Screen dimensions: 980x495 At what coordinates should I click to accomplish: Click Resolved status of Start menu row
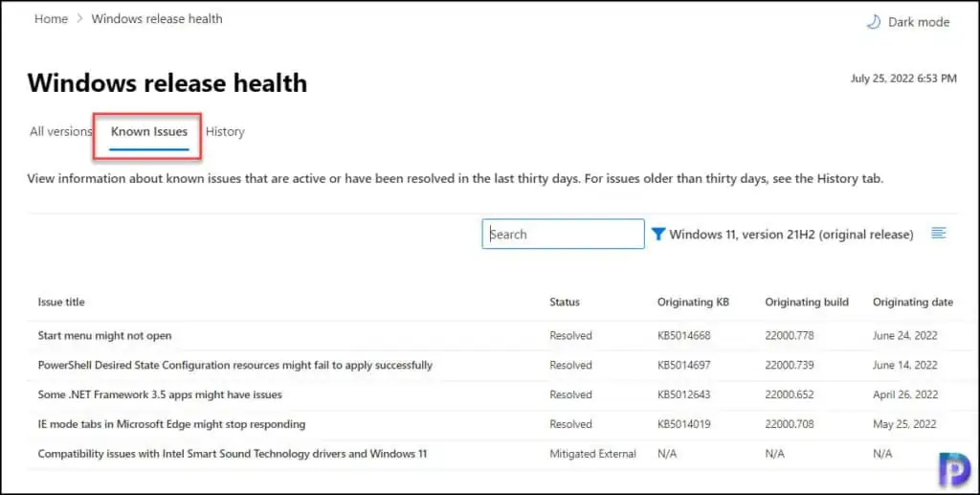coord(570,336)
